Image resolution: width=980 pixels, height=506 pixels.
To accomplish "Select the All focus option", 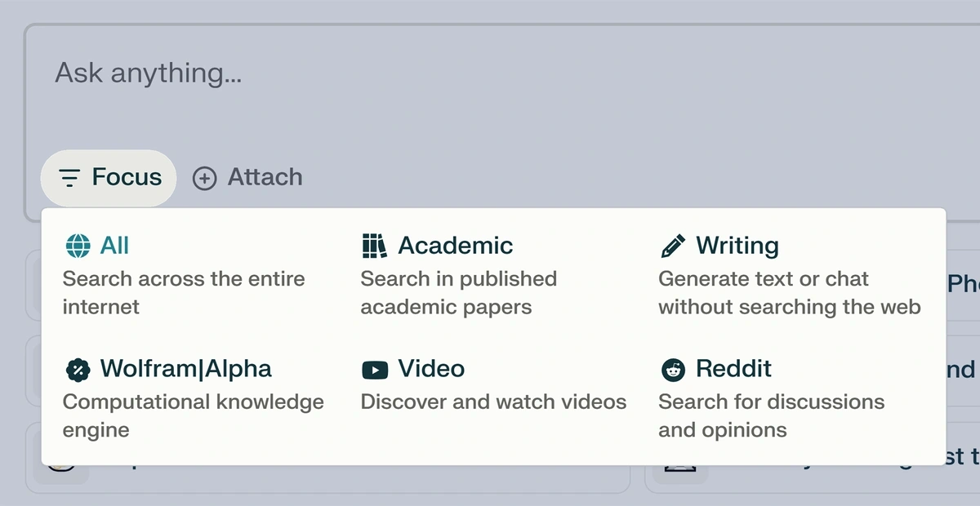I will coord(191,276).
